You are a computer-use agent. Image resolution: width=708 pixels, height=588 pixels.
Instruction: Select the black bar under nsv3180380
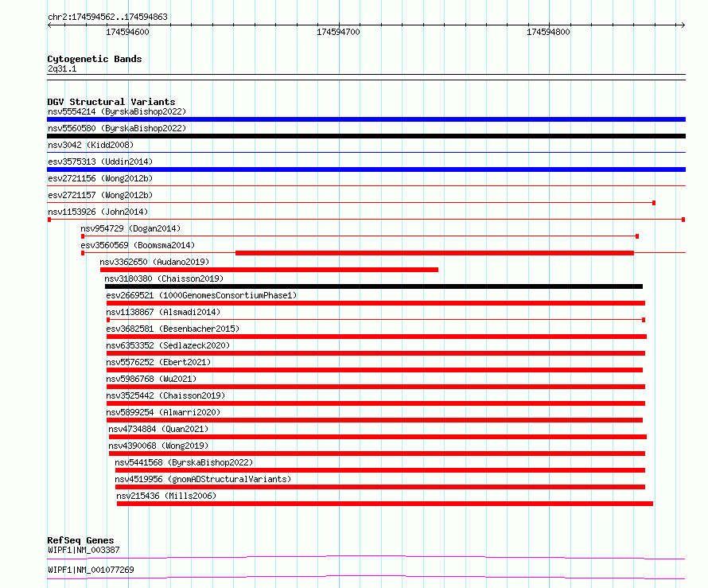pos(373,286)
